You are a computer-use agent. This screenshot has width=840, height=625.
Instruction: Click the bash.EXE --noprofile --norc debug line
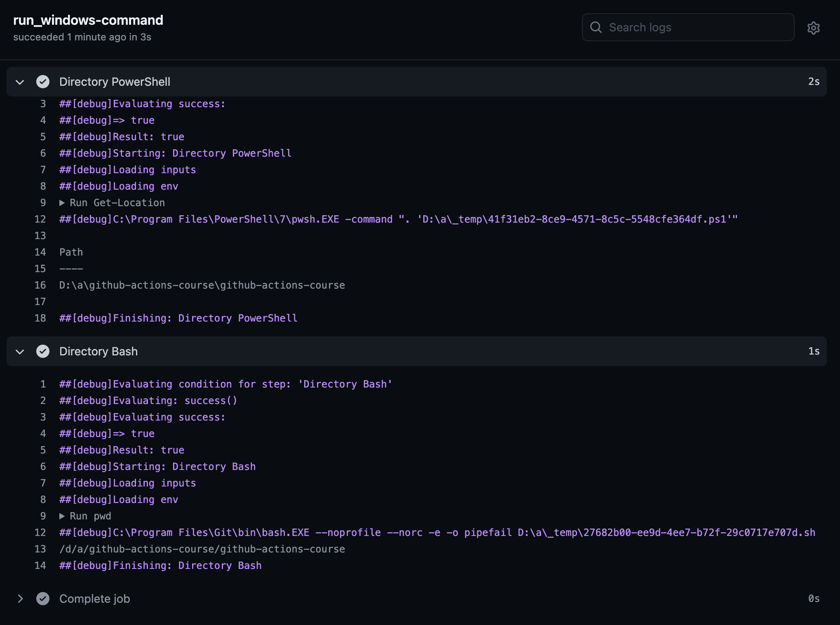pos(437,533)
